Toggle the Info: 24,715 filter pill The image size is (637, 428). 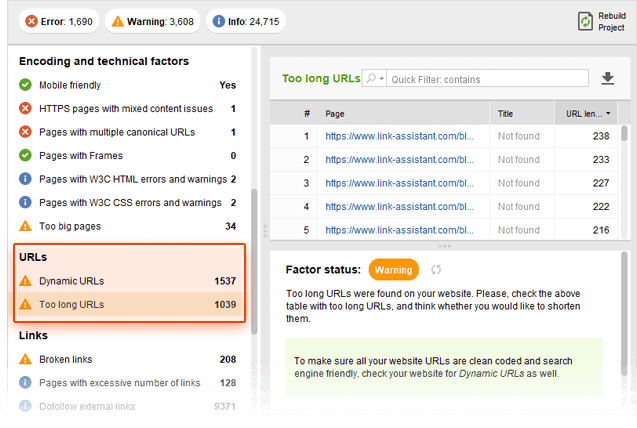[246, 20]
